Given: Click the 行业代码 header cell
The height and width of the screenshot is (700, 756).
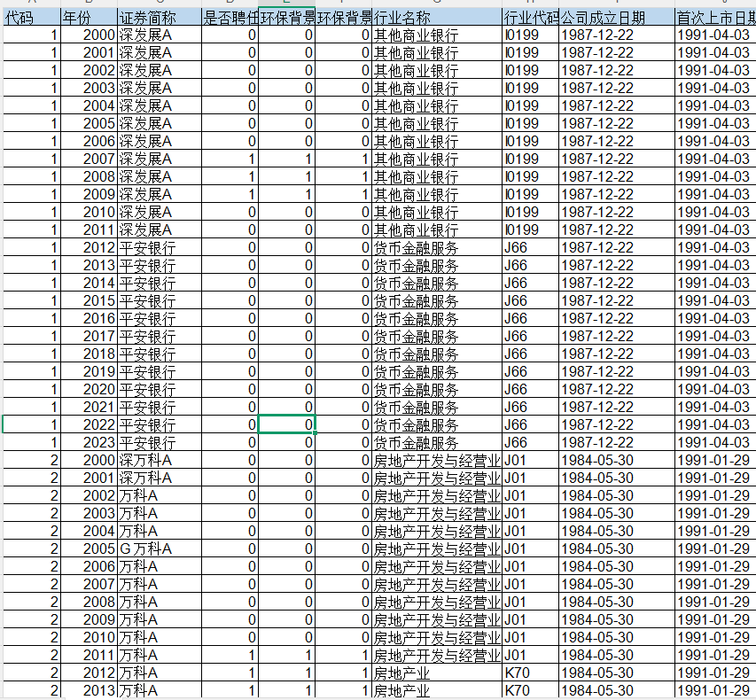Looking at the screenshot, I should pyautogui.click(x=530, y=18).
